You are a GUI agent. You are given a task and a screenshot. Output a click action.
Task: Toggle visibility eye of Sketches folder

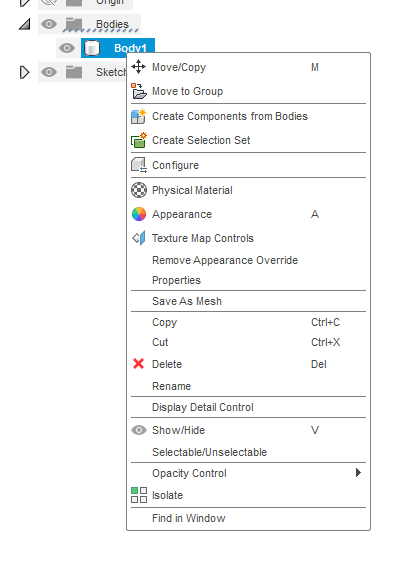[x=49, y=72]
